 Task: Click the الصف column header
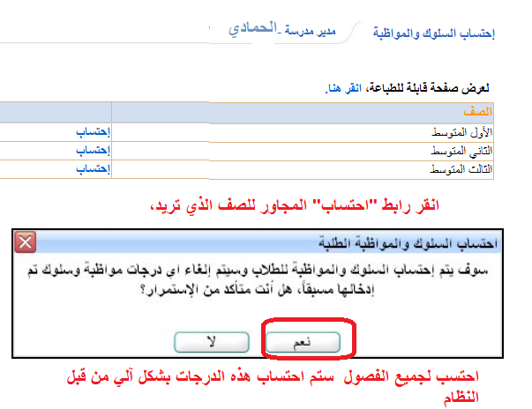tap(477, 111)
